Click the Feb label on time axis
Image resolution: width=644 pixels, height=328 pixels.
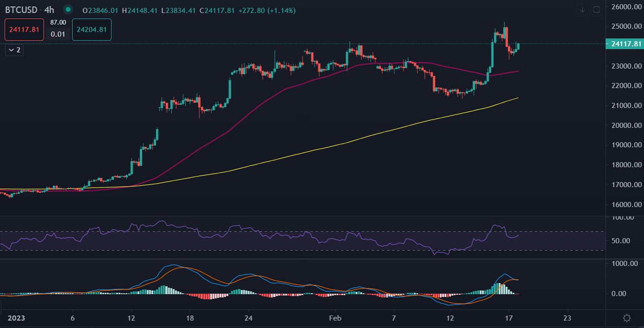pos(335,318)
